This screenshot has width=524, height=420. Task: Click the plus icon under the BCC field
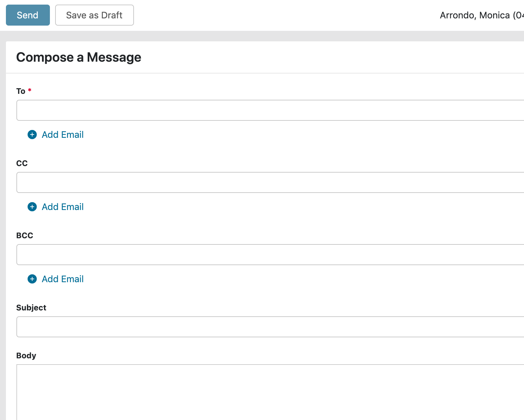coord(32,279)
